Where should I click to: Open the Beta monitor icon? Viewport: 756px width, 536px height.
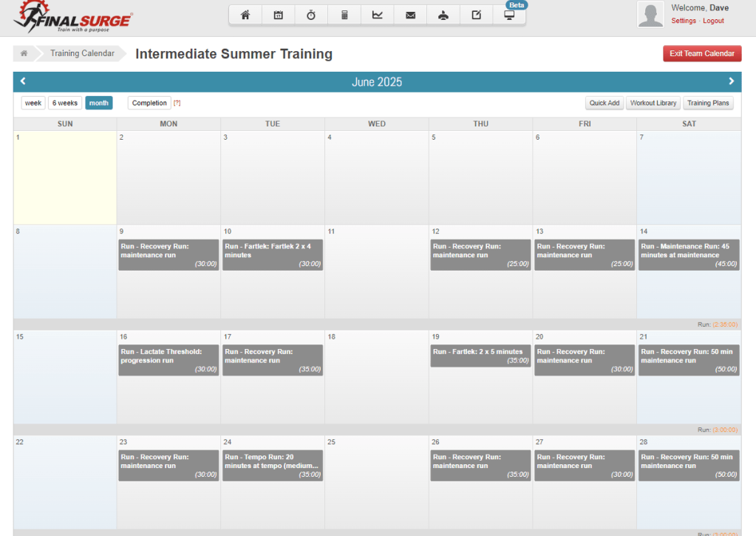tap(509, 16)
